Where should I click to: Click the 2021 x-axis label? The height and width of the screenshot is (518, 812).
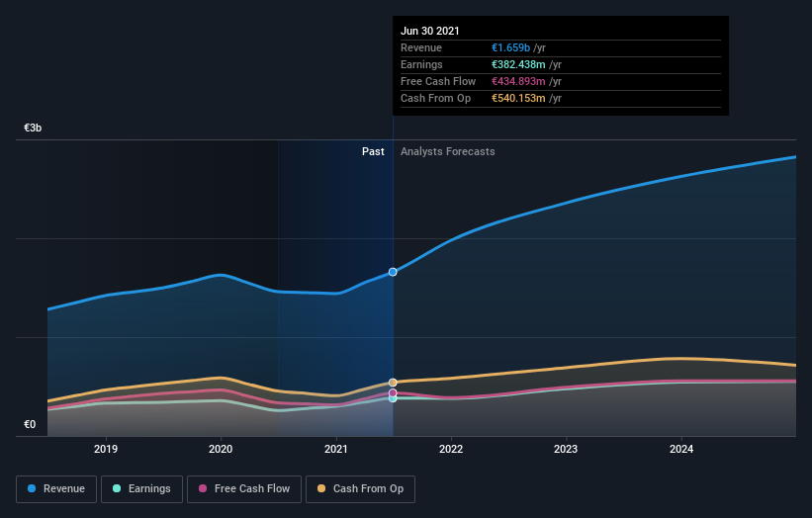pyautogui.click(x=336, y=449)
